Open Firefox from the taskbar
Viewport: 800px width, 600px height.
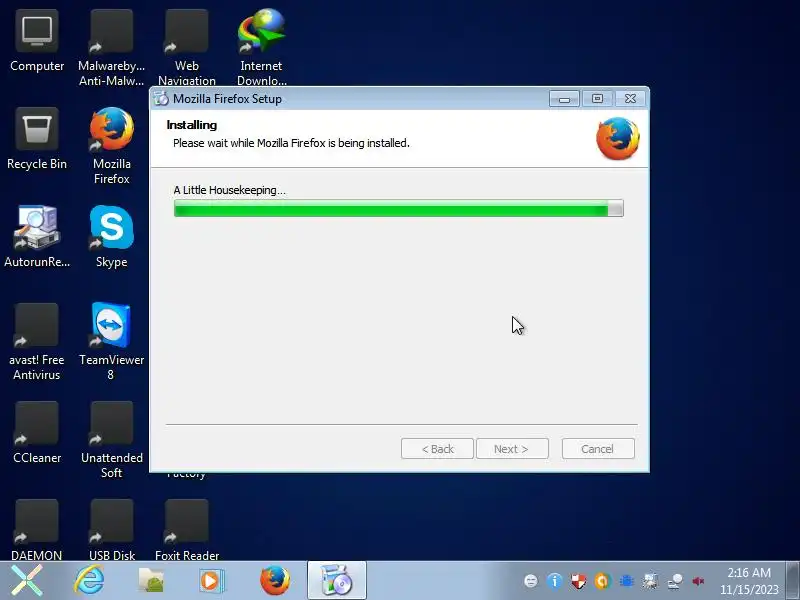coord(274,581)
